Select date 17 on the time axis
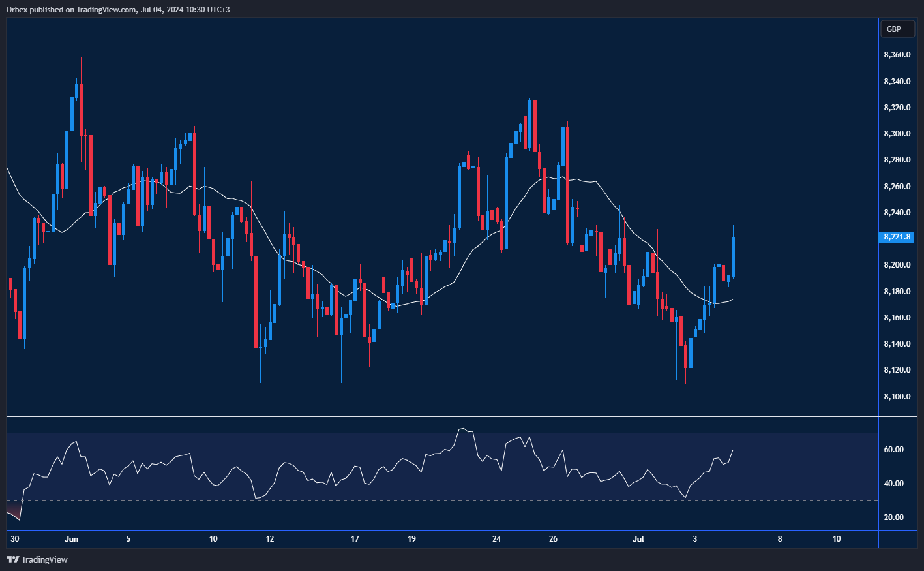The width and height of the screenshot is (924, 571). coord(355,539)
